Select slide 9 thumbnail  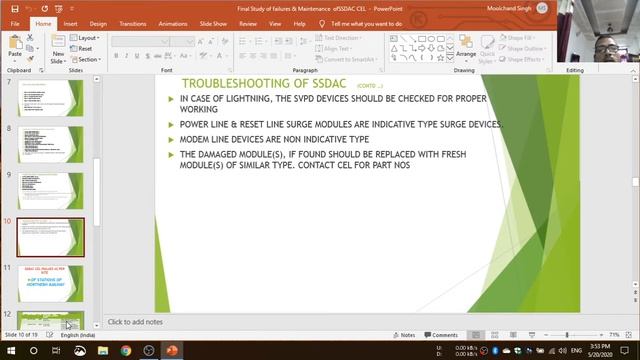[x=51, y=191]
